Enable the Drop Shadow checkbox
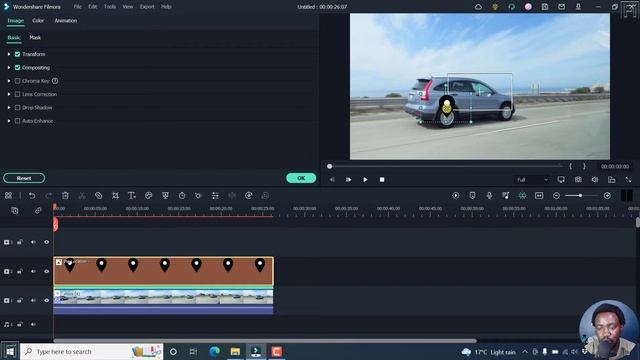Screen dimensions: 640x360 (x=18, y=108)
